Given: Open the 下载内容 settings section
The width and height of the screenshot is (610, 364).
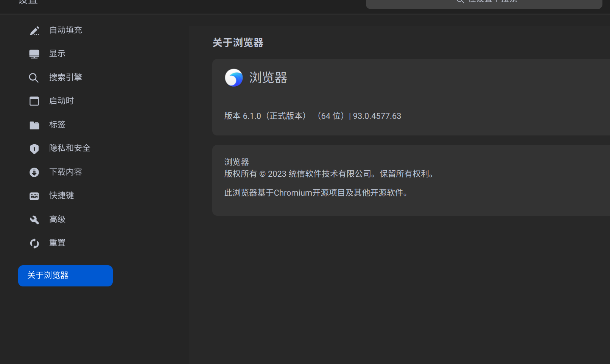Looking at the screenshot, I should [65, 172].
